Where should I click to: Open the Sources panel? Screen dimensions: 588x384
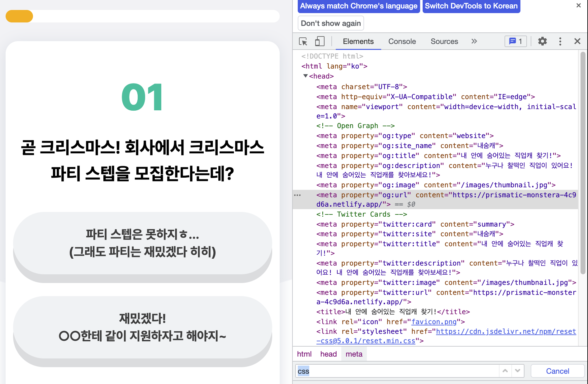click(x=444, y=41)
